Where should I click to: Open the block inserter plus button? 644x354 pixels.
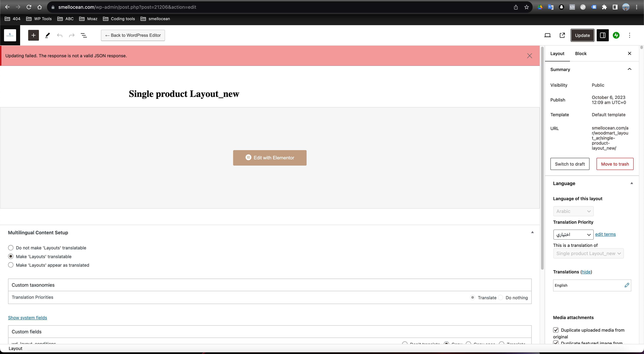coord(34,35)
